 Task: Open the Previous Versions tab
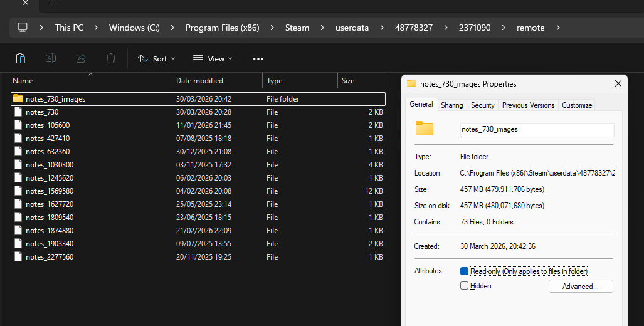528,105
